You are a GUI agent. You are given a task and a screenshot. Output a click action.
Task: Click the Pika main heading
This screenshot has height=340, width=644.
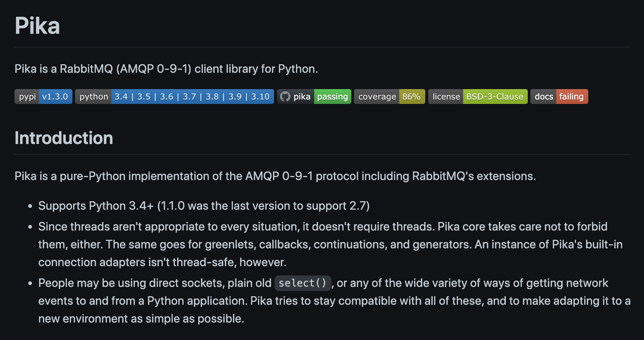[37, 26]
